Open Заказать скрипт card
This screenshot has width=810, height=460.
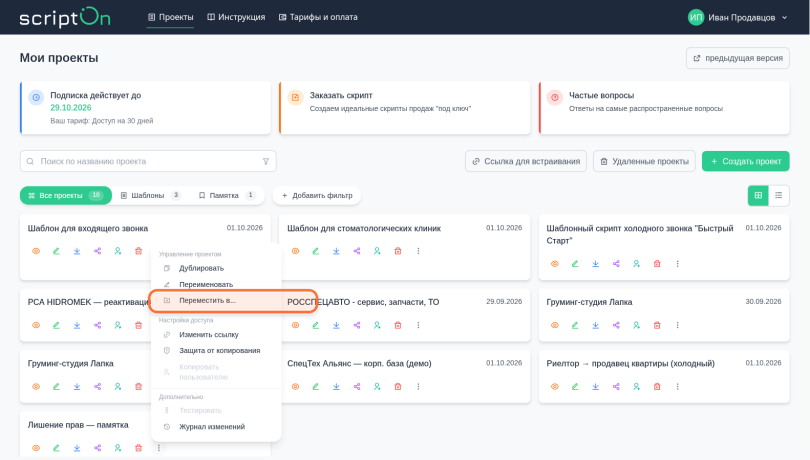[x=404, y=108]
